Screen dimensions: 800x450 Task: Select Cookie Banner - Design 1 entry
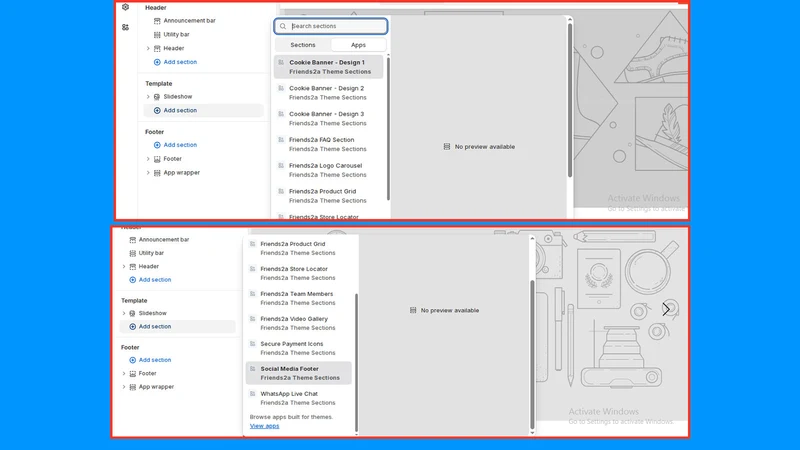click(x=329, y=67)
